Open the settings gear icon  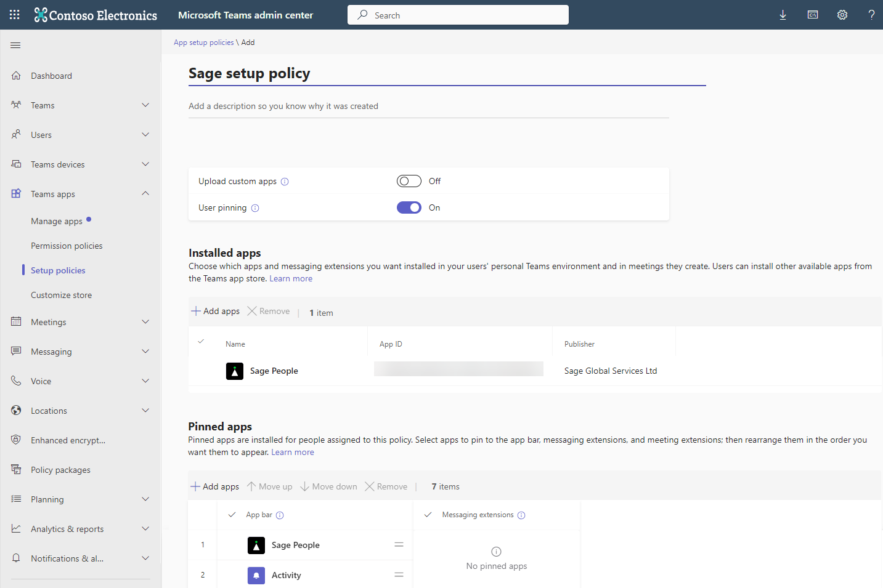[x=842, y=15]
